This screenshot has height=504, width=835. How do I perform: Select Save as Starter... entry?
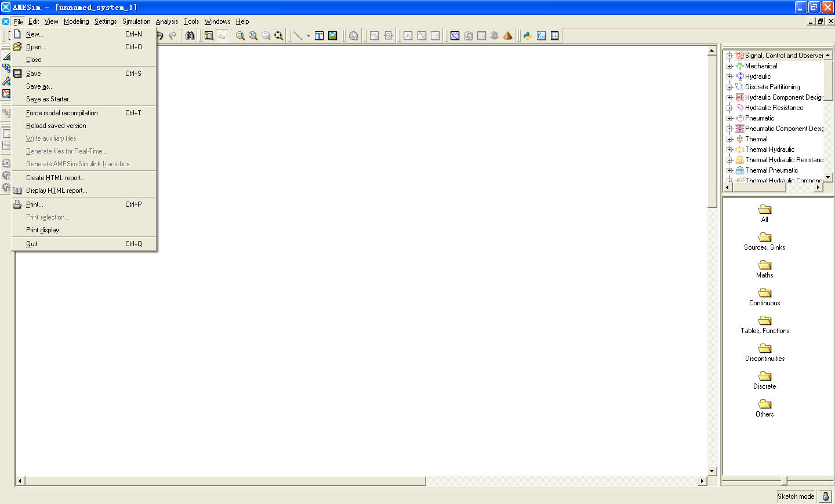pyautogui.click(x=84, y=99)
